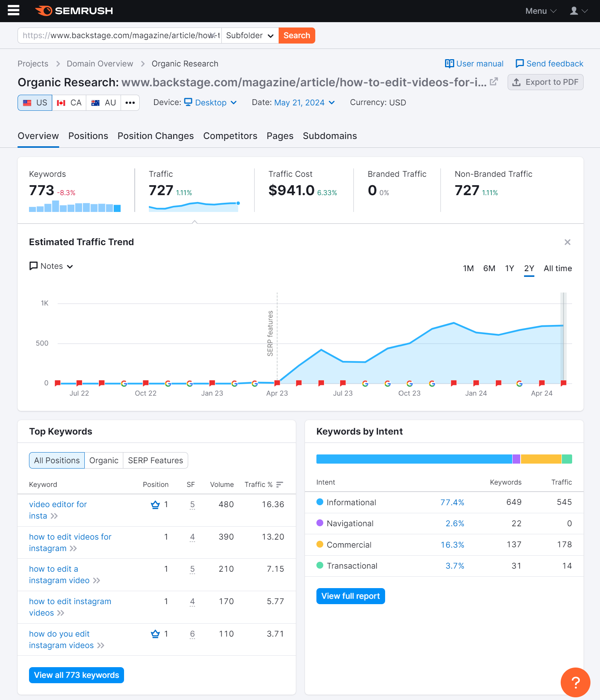The height and width of the screenshot is (700, 600).
Task: Click the orange Search button
Action: coord(297,36)
